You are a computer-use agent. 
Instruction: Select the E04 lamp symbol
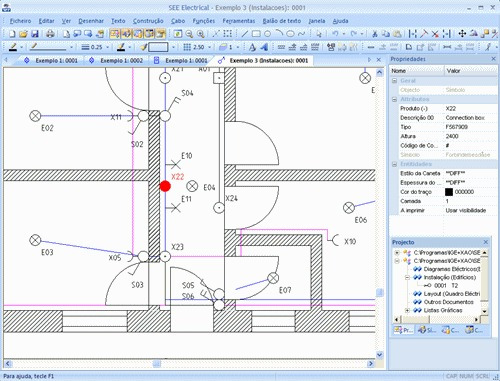[x=192, y=186]
